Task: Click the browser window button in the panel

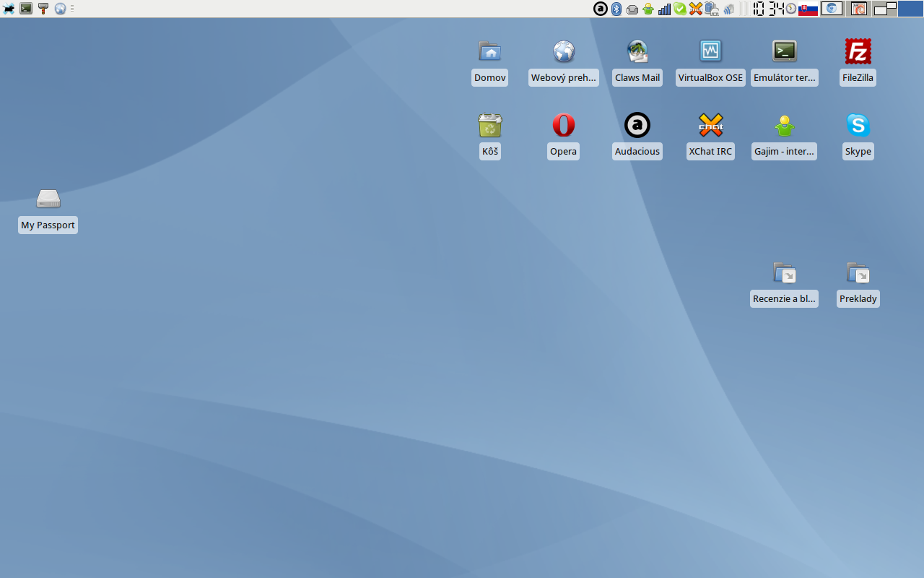Action: click(832, 9)
